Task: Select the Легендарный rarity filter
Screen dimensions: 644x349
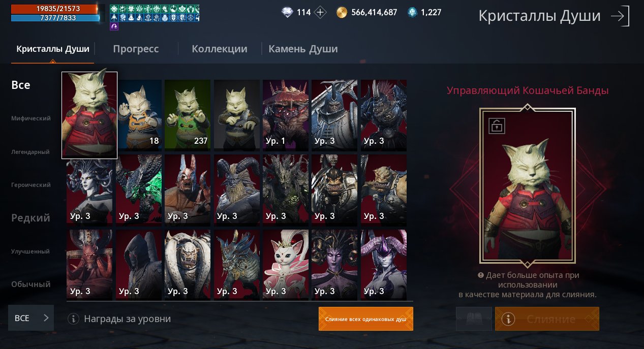Action: click(30, 152)
